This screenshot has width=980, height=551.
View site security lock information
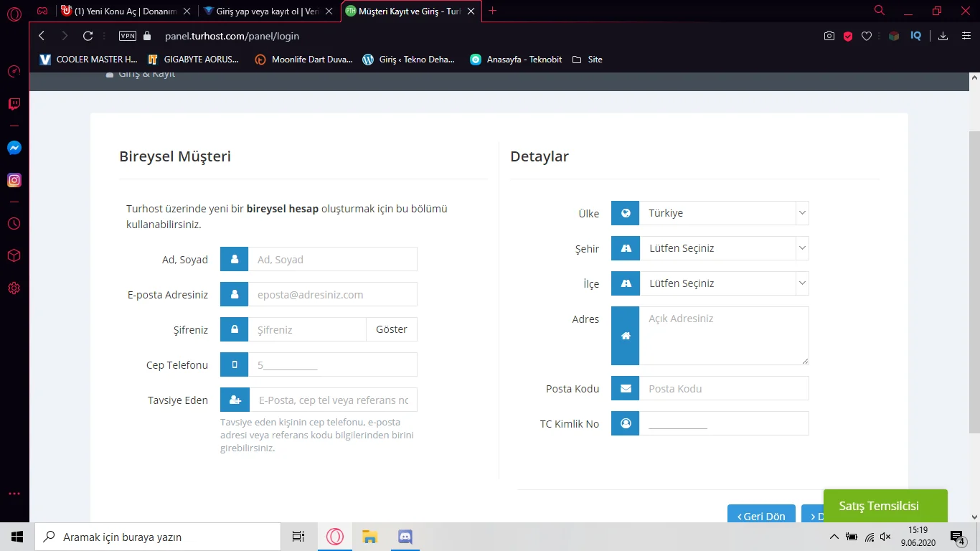click(x=148, y=36)
